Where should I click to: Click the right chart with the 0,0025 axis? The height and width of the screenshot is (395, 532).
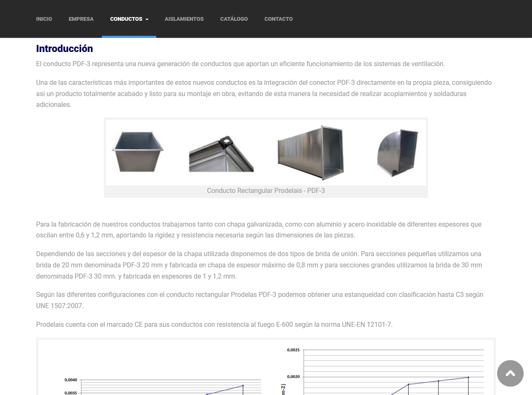382,371
